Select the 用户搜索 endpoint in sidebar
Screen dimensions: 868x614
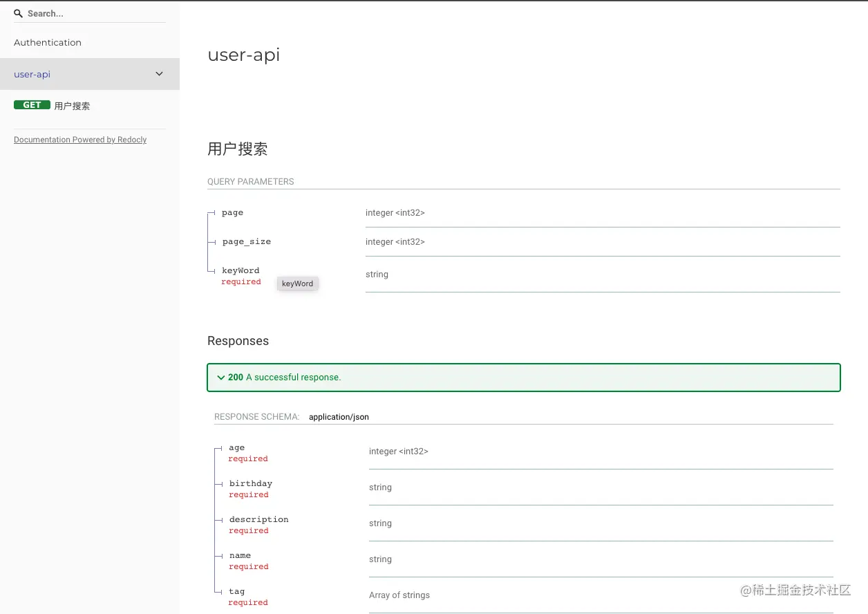[x=71, y=105]
